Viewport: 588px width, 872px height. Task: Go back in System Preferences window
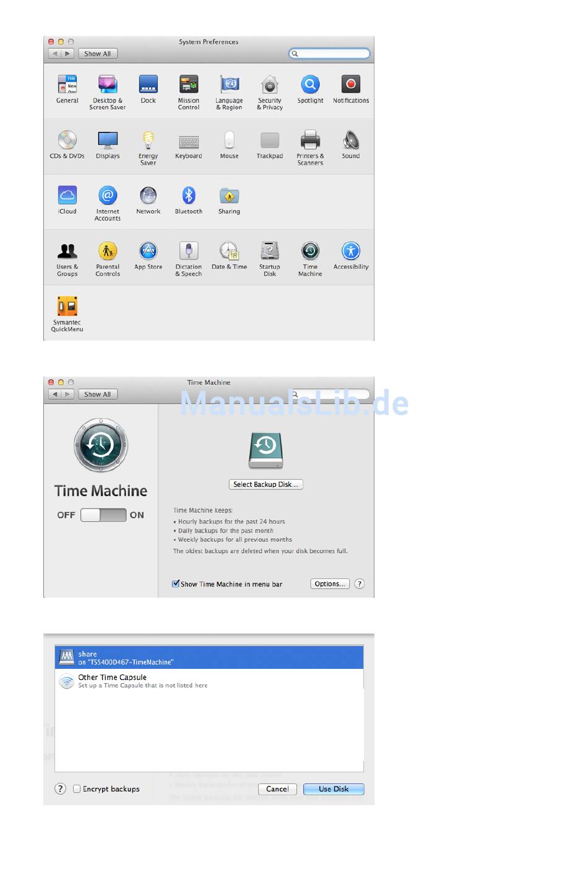click(55, 54)
